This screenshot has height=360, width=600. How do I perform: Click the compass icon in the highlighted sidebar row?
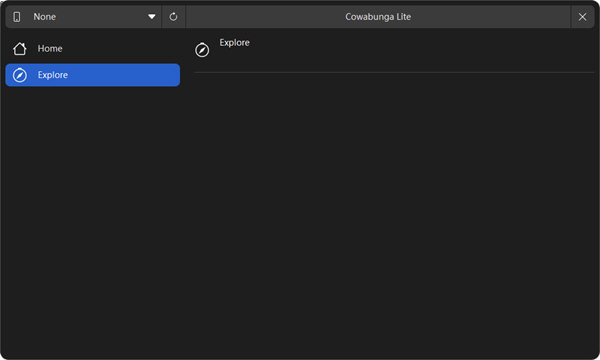click(20, 75)
